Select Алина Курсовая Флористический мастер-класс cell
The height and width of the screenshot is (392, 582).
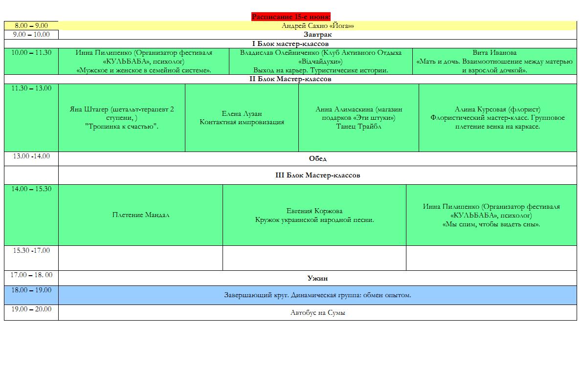(x=497, y=118)
